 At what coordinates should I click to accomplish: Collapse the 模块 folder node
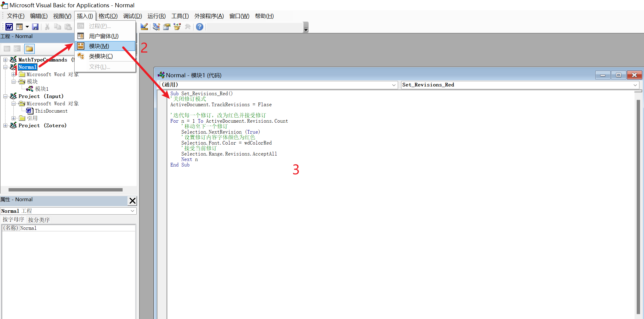pyautogui.click(x=13, y=82)
